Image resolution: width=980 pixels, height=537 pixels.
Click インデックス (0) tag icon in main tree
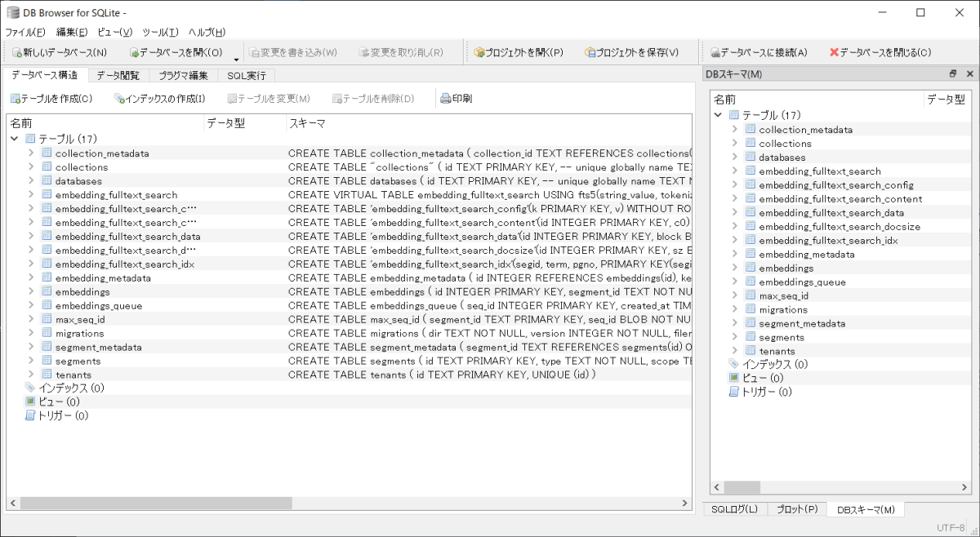[31, 388]
